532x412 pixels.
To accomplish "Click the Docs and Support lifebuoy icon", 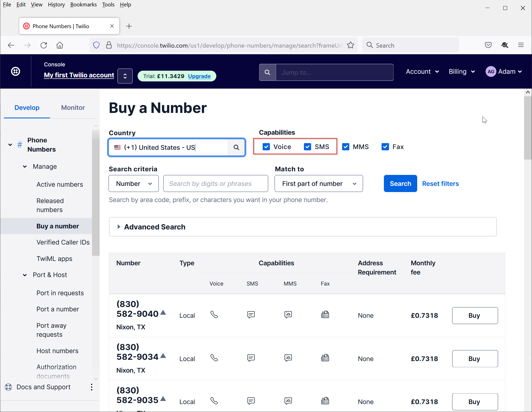I will click(x=8, y=387).
